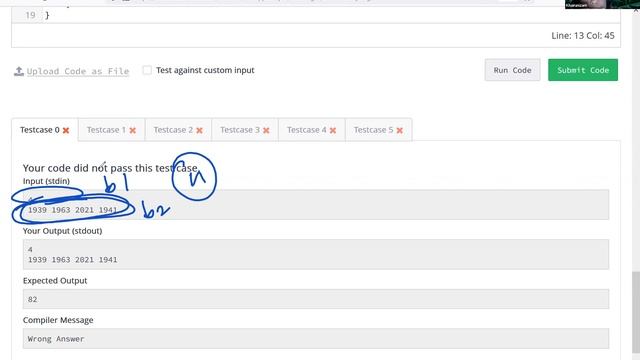Enable Test against custom input checkbox
Screen dimensions: 640x360
tap(147, 70)
